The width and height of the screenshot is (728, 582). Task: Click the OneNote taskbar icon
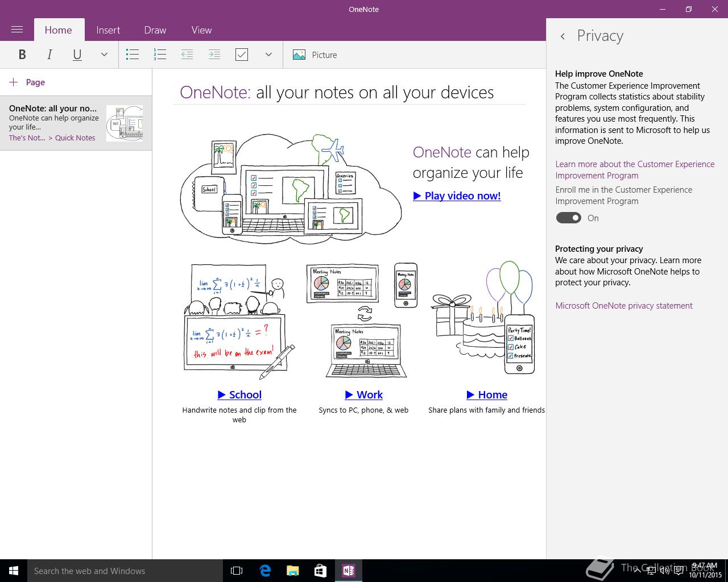(x=348, y=571)
